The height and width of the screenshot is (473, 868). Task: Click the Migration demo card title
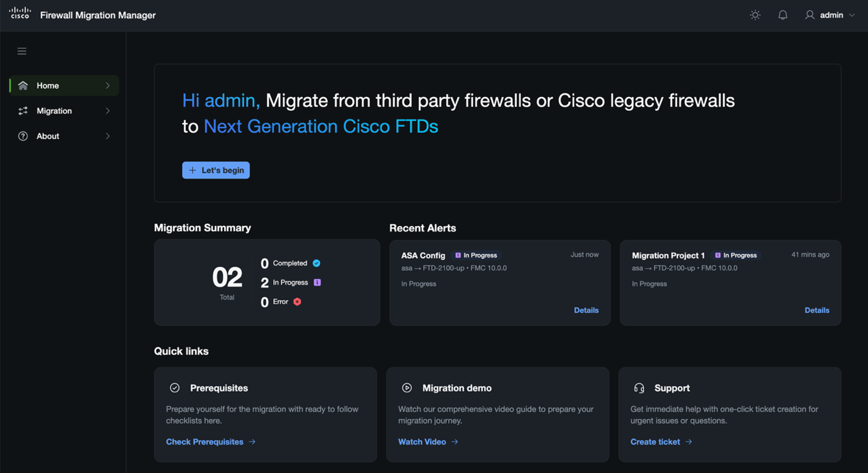tap(457, 388)
